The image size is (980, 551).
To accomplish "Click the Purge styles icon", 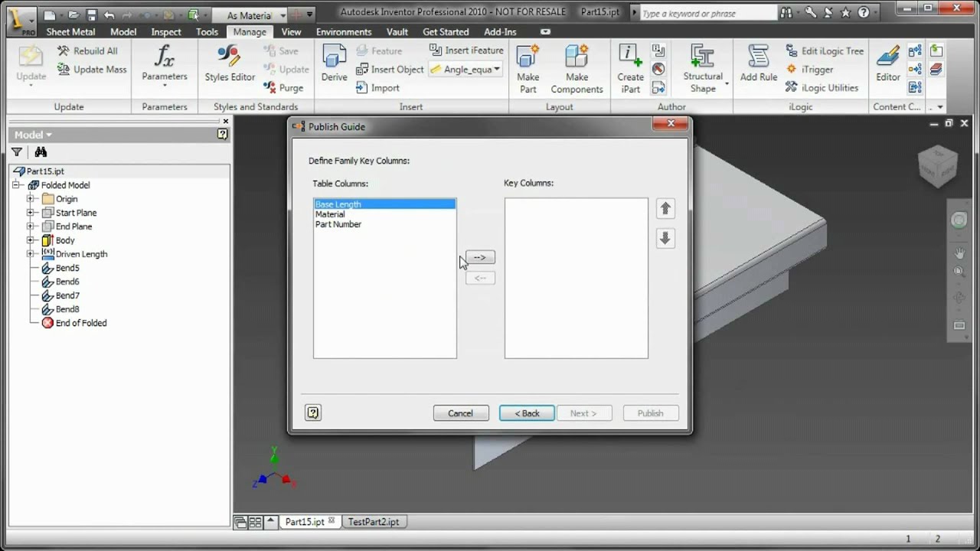I will 269,87.
